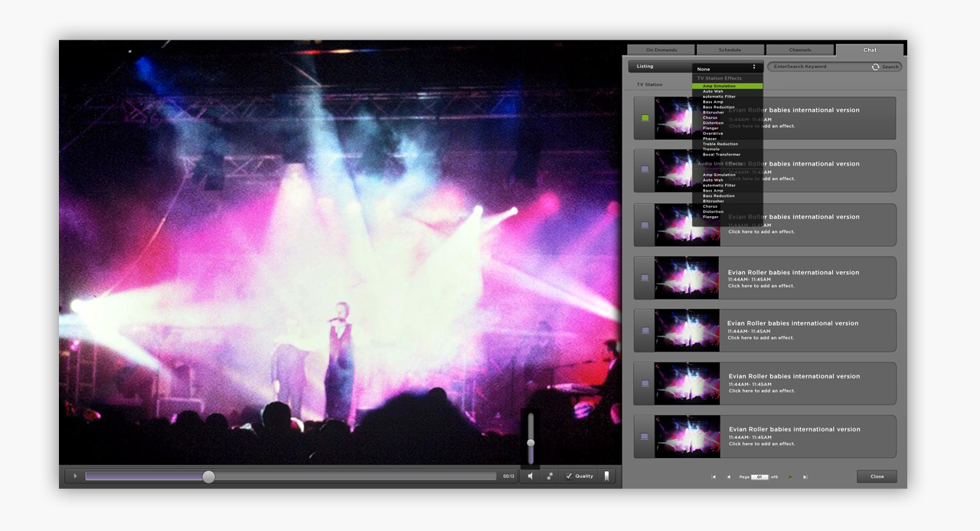This screenshot has height=531, width=980.
Task: Go to the previous listings page
Action: tap(728, 477)
